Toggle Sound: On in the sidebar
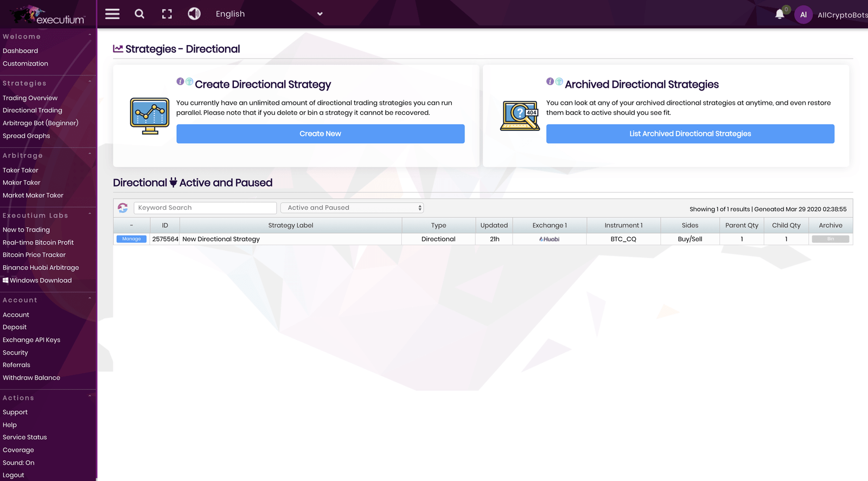 [x=18, y=463]
